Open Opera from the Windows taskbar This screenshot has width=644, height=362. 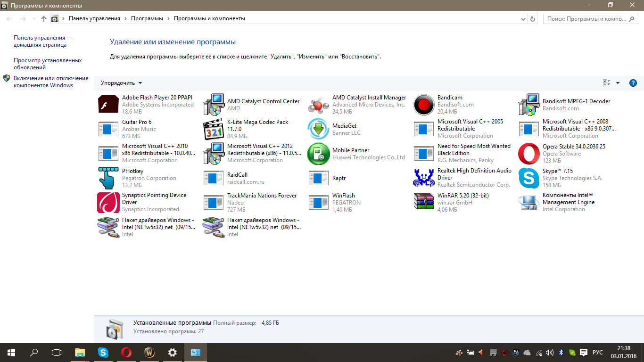pyautogui.click(x=126, y=353)
